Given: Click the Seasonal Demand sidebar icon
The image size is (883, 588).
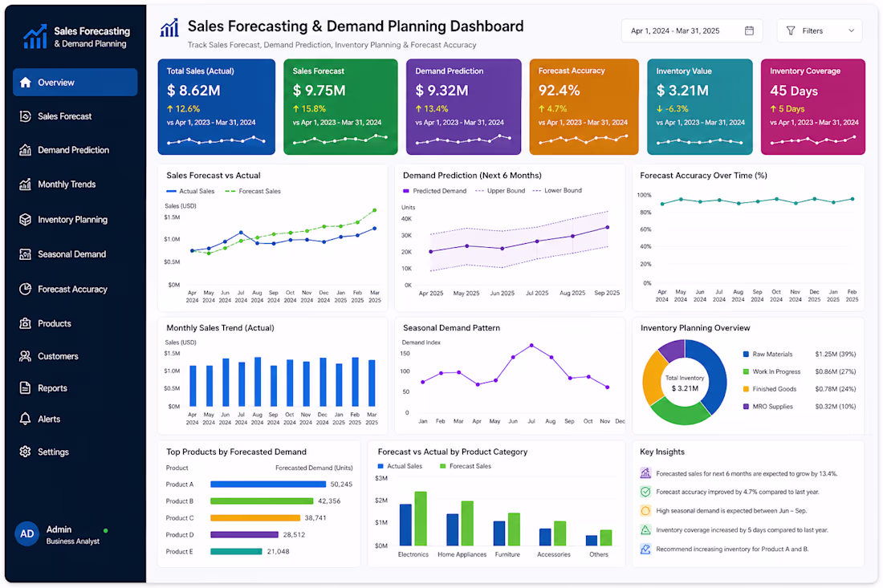Looking at the screenshot, I should click(x=25, y=254).
